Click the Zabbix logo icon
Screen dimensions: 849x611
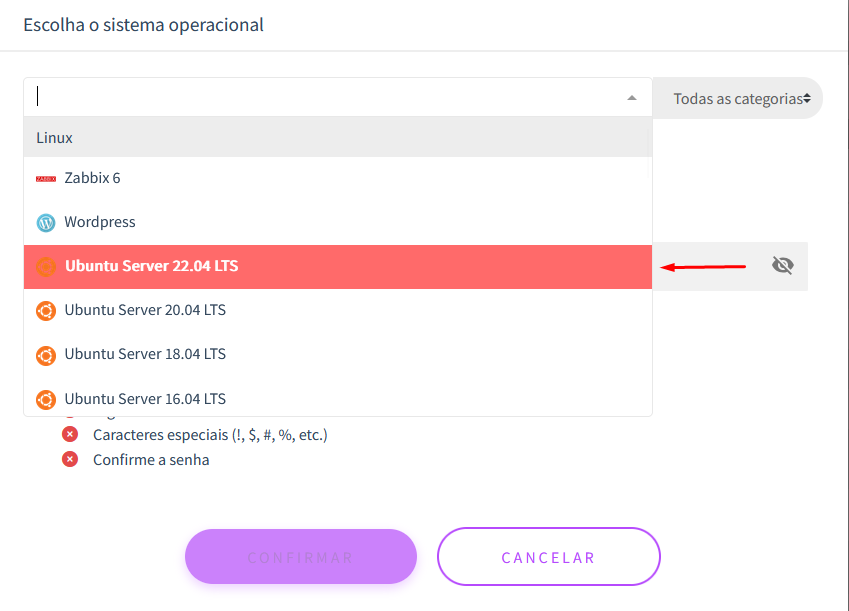point(46,179)
